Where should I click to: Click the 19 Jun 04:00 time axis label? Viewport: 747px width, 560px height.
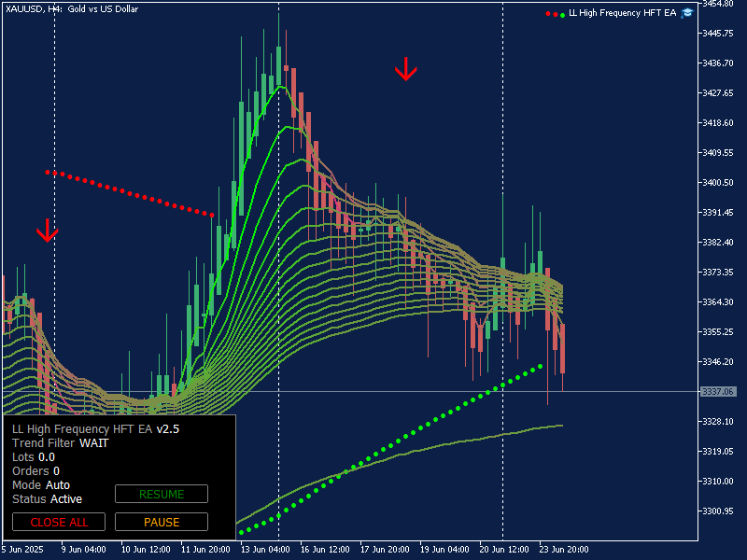(x=444, y=549)
